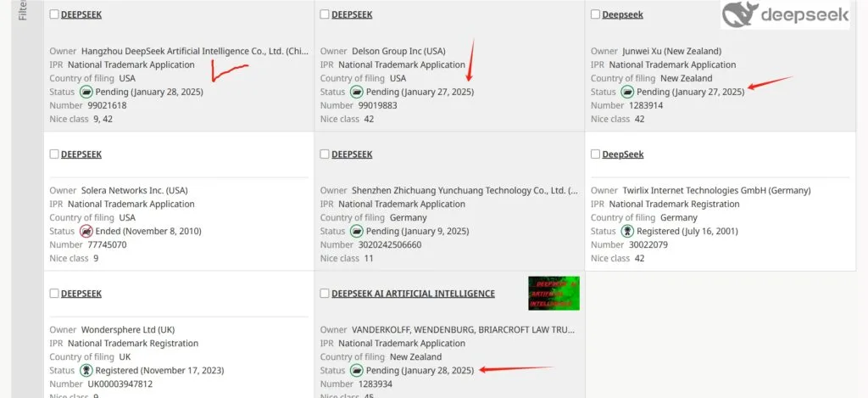Open the DEEPSEEK link owned by Delson Group Inc
The height and width of the screenshot is (398, 868).
coord(352,15)
